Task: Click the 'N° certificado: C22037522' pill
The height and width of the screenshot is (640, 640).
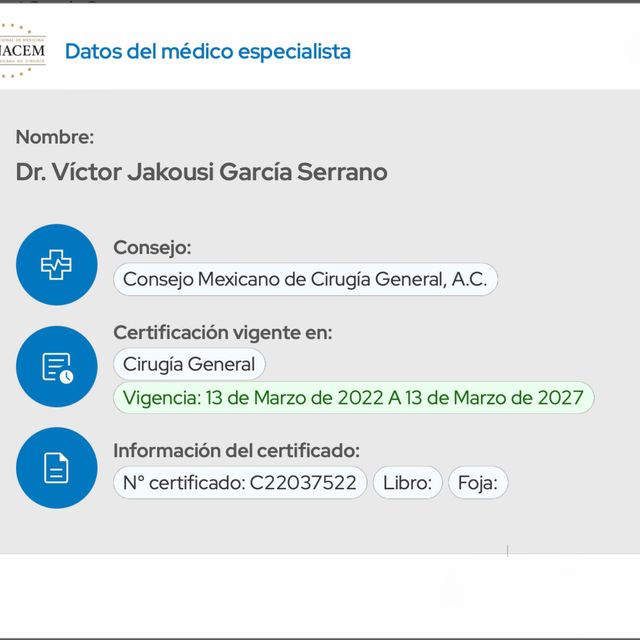Action: click(240, 483)
